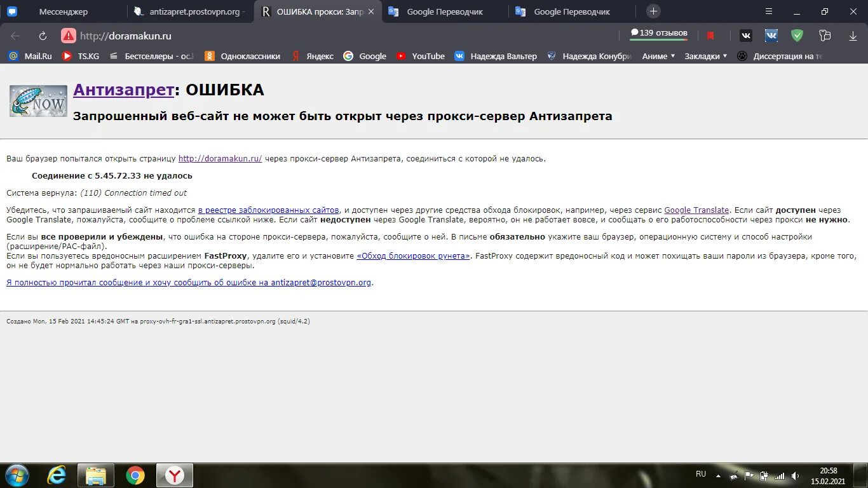Open a new tab with plus button
The height and width of the screenshot is (488, 868).
point(653,11)
